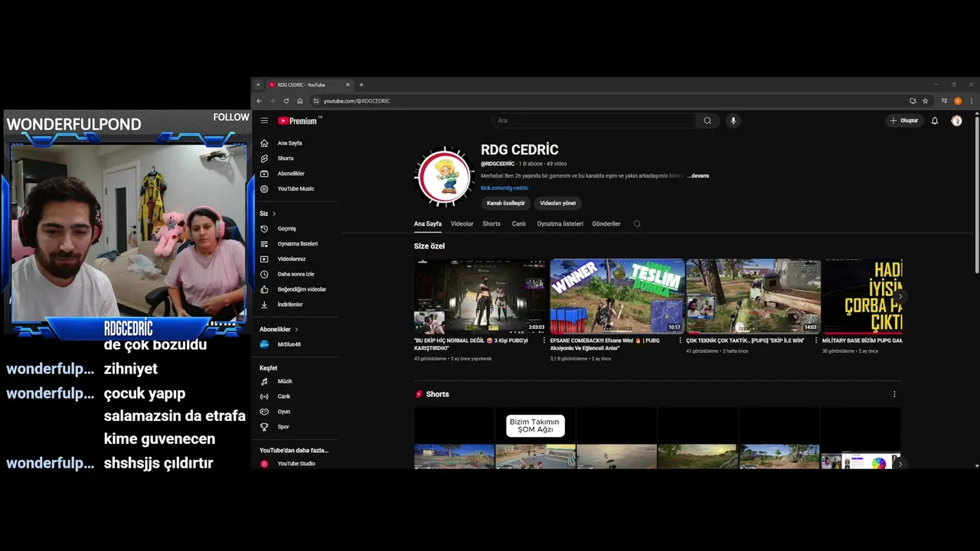Click the browser home icon
980x551 pixels.
point(300,101)
